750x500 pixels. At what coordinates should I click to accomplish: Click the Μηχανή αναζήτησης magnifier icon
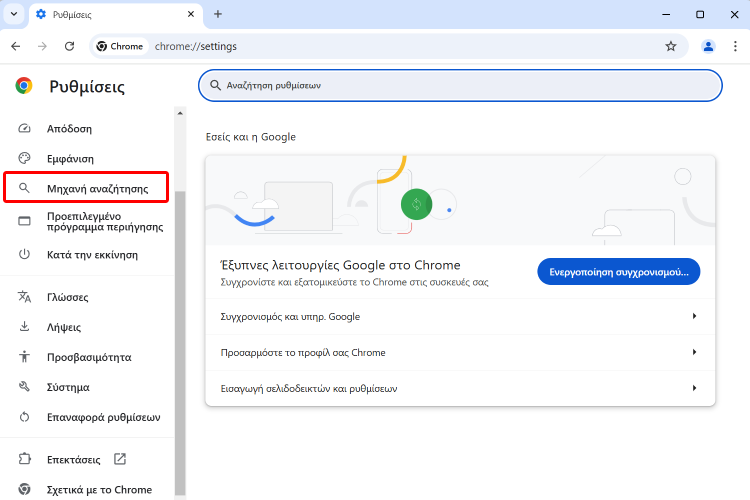(x=24, y=188)
